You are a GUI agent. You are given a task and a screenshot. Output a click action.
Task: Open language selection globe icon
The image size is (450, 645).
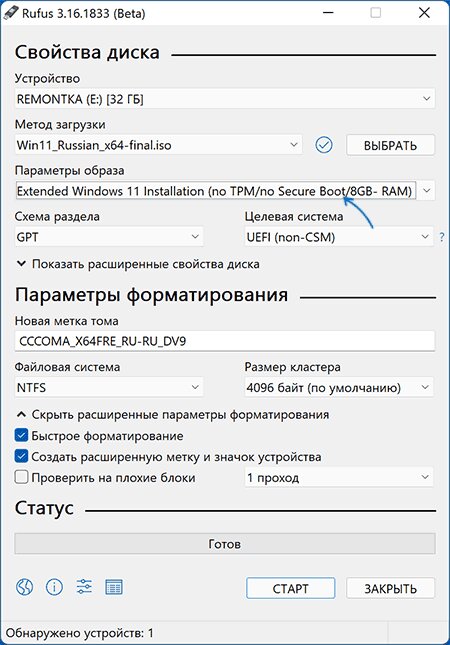click(25, 587)
